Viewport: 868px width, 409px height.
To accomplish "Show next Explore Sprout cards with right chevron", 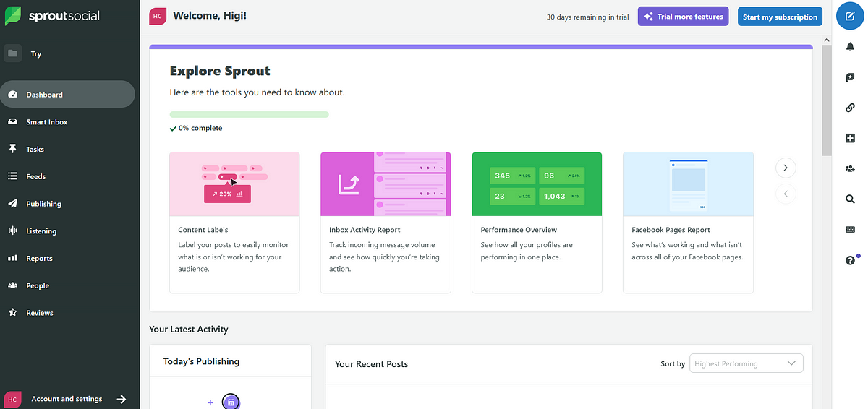I will [785, 168].
